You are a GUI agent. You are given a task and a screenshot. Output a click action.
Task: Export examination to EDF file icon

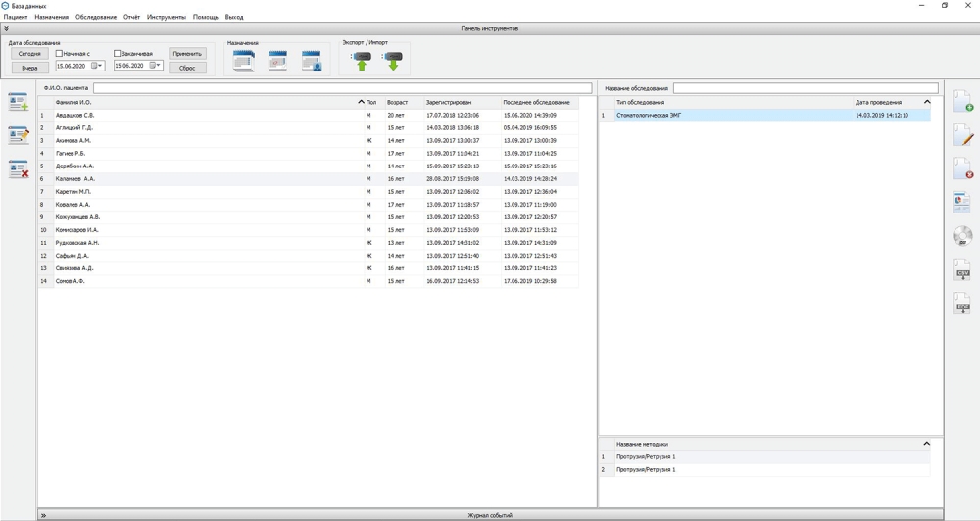962,304
